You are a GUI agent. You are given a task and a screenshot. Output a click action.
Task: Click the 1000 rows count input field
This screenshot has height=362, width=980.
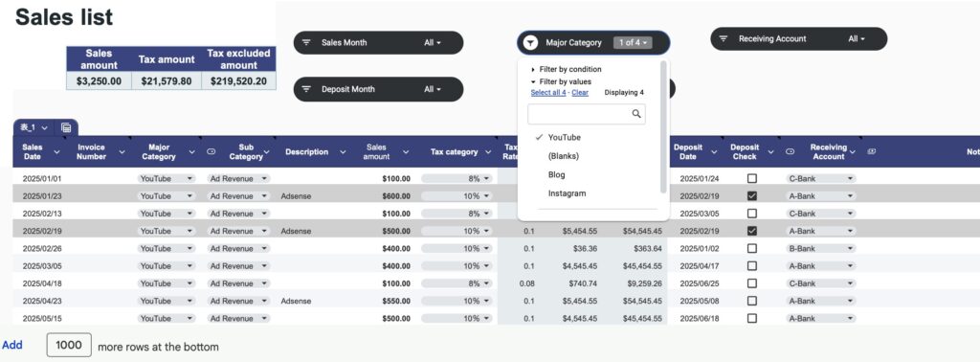point(69,345)
